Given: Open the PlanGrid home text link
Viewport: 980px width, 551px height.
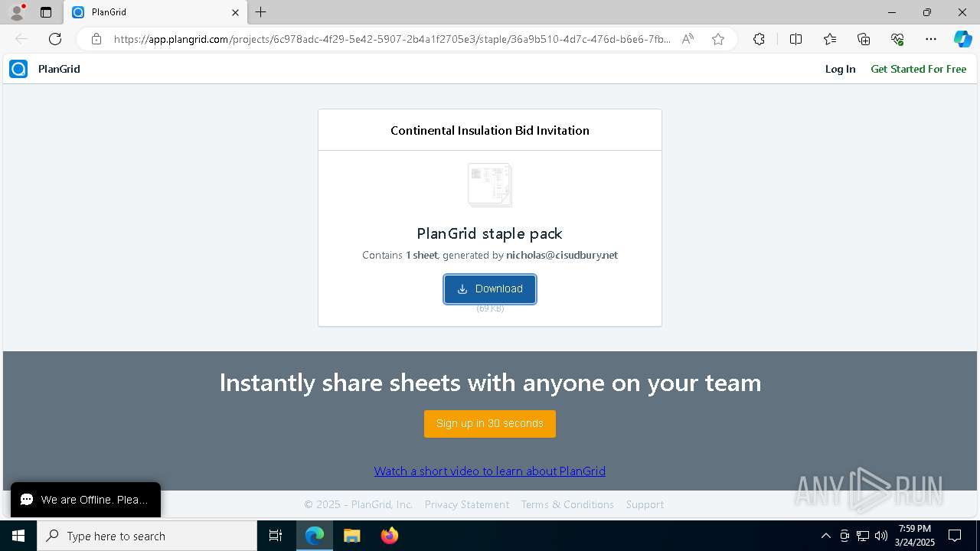Looking at the screenshot, I should (59, 69).
